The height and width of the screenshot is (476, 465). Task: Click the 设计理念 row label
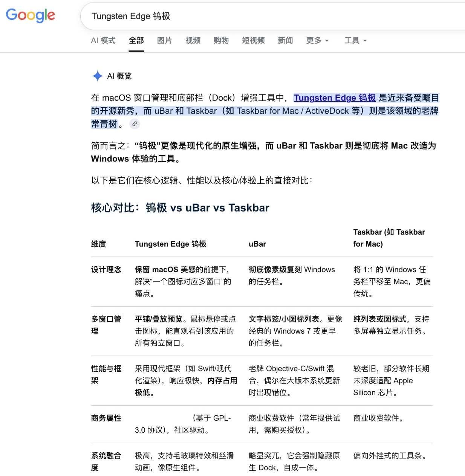tap(106, 270)
